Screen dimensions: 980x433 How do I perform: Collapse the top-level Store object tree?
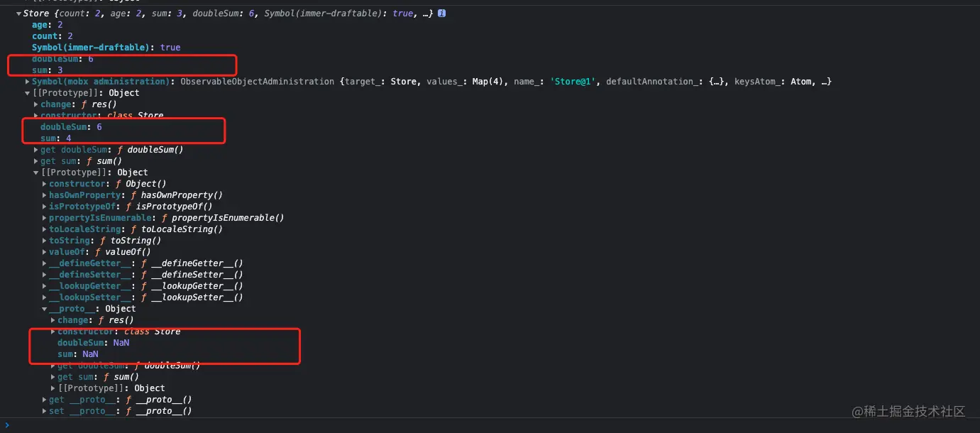[19, 13]
